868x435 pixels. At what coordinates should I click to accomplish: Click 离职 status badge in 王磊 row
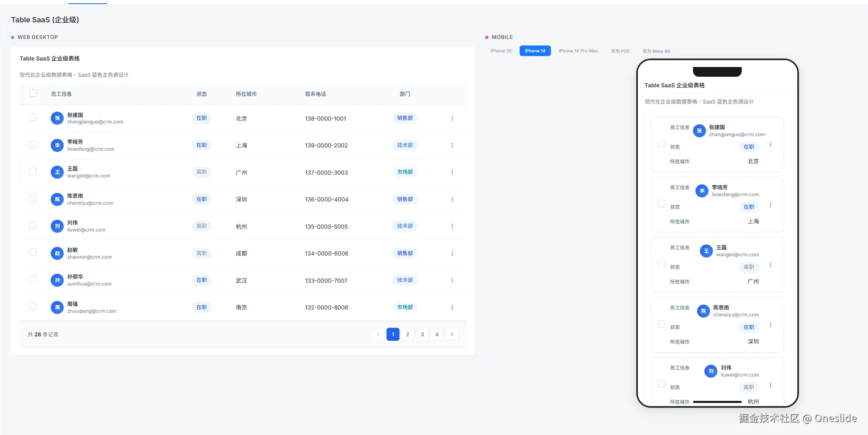pyautogui.click(x=201, y=172)
